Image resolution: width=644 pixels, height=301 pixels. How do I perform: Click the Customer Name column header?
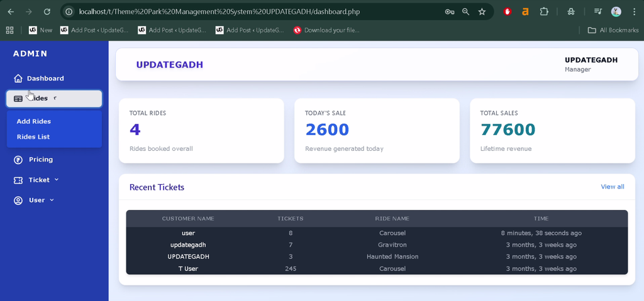coord(188,219)
